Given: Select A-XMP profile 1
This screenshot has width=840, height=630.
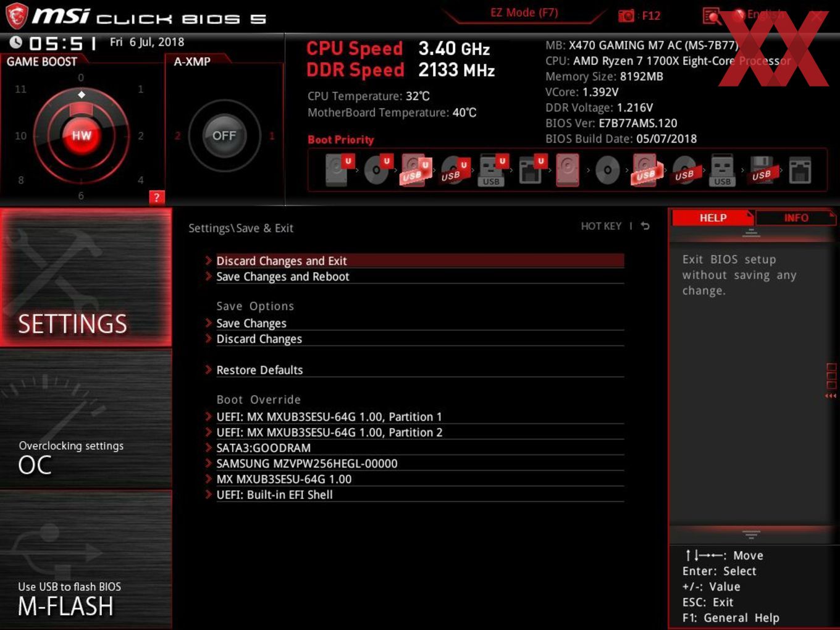Looking at the screenshot, I should coord(271,136).
